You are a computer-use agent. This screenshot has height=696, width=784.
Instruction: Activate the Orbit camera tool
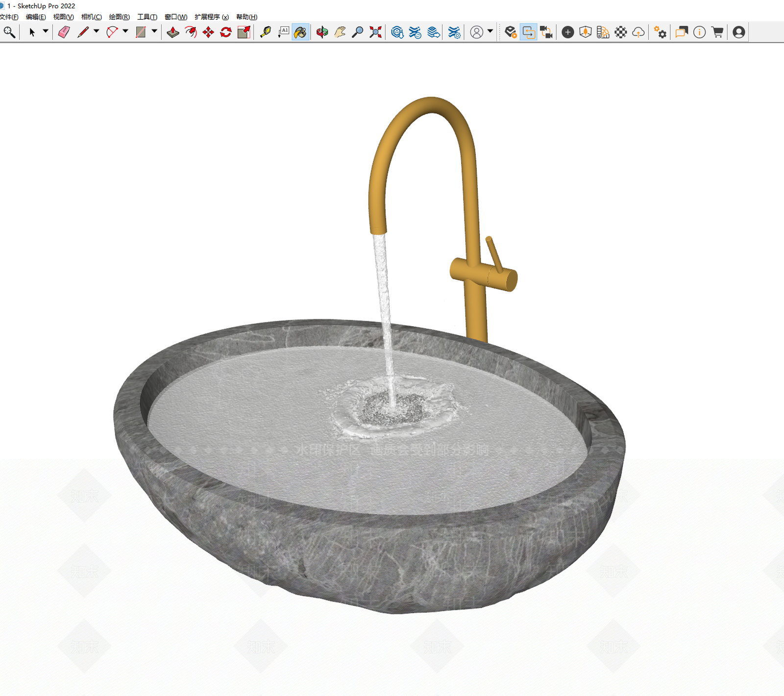pos(322,32)
